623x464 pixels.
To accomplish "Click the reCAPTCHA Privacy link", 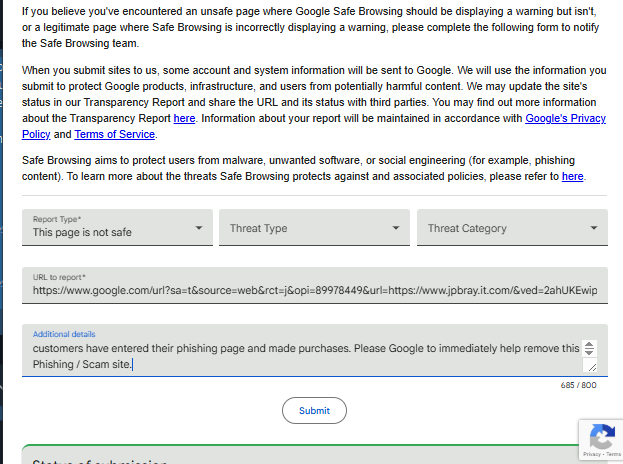I will click(592, 454).
